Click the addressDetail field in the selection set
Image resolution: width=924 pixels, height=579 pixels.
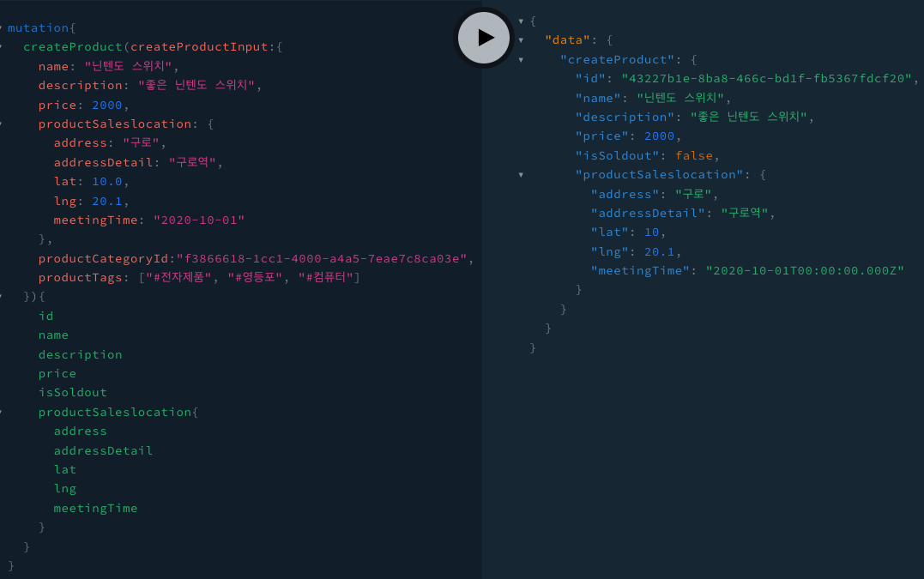click(103, 450)
